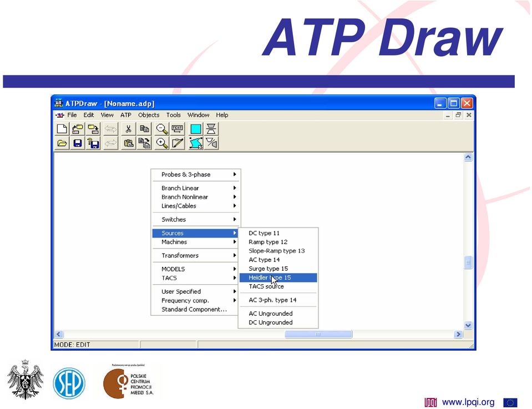The height and width of the screenshot is (409, 532).
Task: Click the Duplicate toolbar icon
Action: click(144, 143)
